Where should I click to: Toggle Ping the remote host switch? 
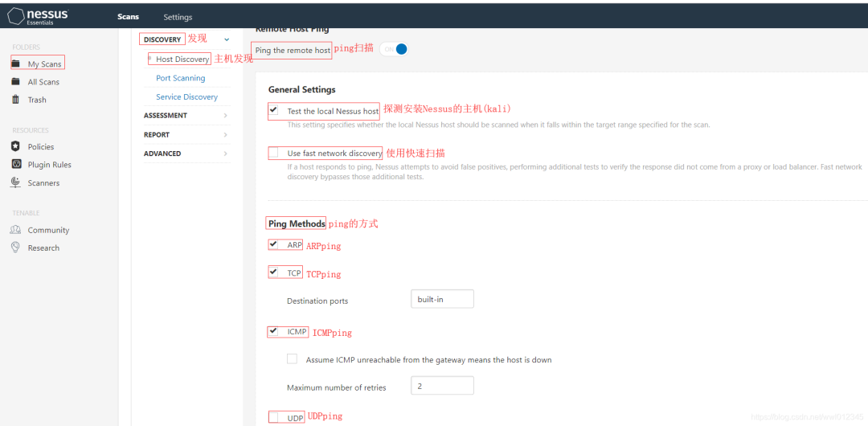click(x=394, y=49)
